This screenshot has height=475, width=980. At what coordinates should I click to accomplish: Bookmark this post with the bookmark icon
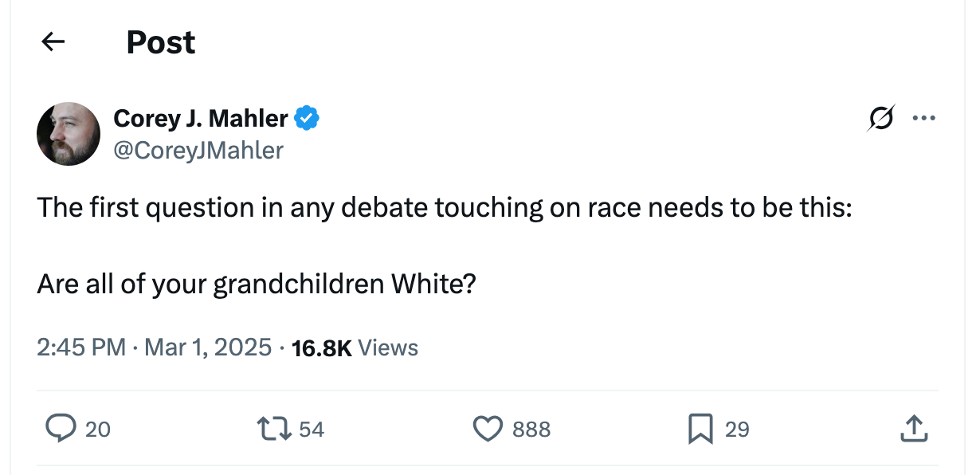(700, 430)
